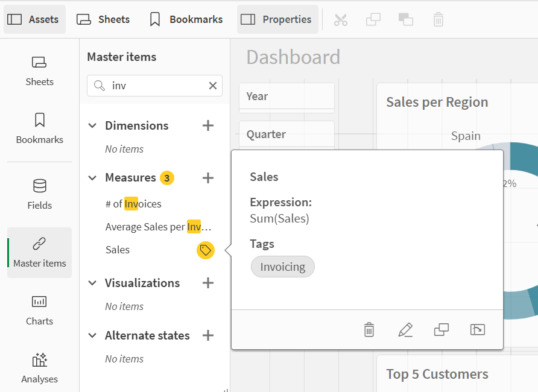This screenshot has height=392, width=538.
Task: Collapse the Measures section
Action: (x=92, y=178)
